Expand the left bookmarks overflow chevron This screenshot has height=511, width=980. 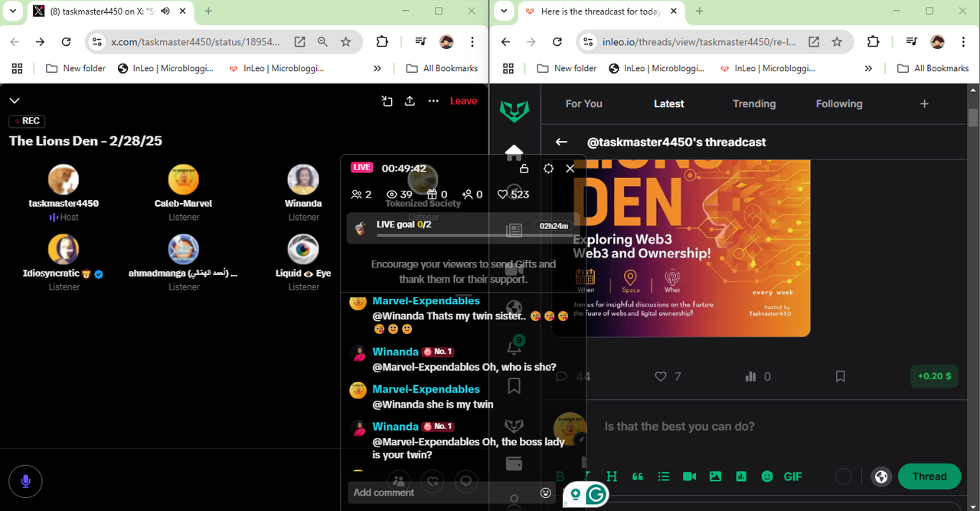click(377, 68)
